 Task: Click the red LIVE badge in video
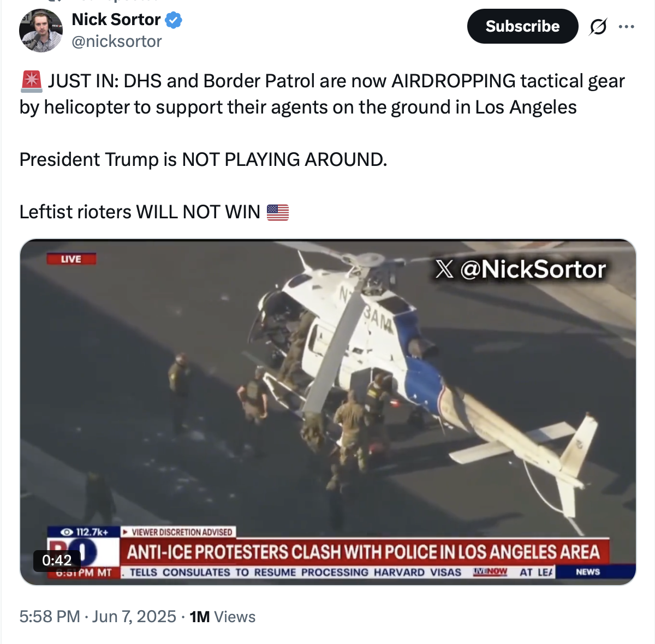tap(71, 259)
